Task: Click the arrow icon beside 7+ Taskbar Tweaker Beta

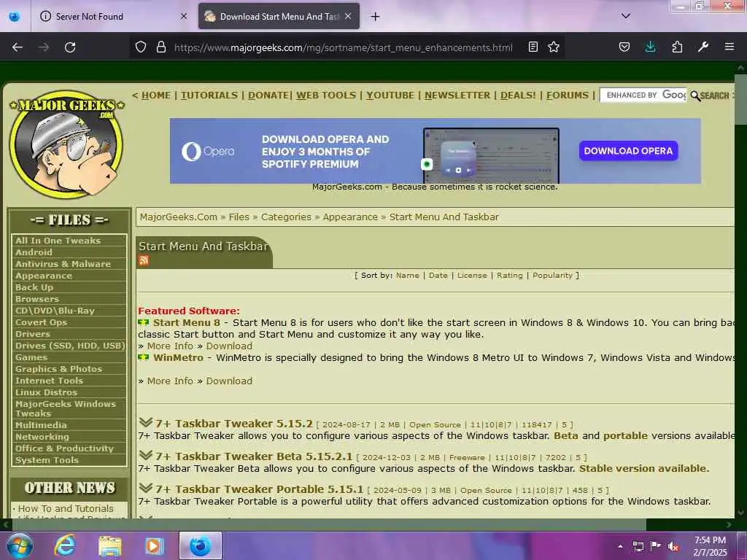Action: coord(146,455)
